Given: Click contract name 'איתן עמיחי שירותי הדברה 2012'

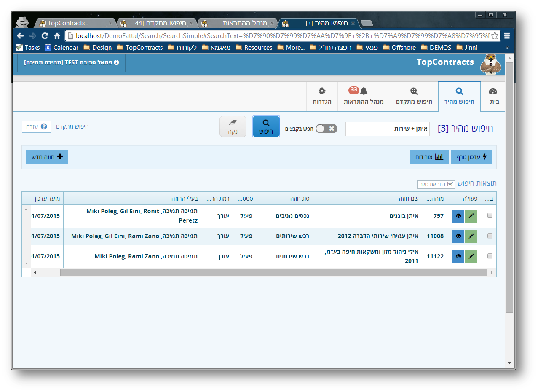Looking at the screenshot, I should pos(378,236).
